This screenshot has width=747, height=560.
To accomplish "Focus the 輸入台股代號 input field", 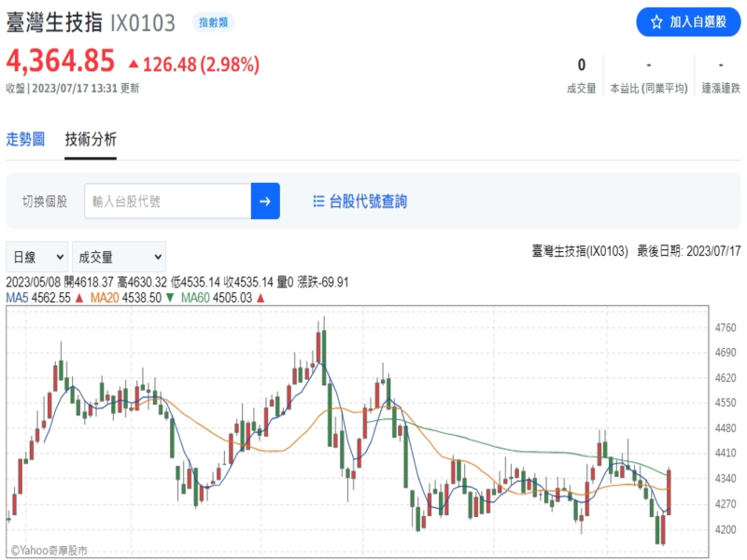I will 167,202.
